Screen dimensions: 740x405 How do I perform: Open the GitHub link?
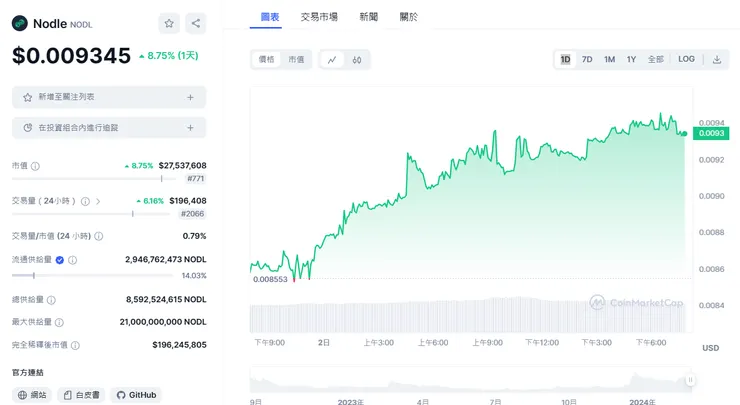coord(136,395)
